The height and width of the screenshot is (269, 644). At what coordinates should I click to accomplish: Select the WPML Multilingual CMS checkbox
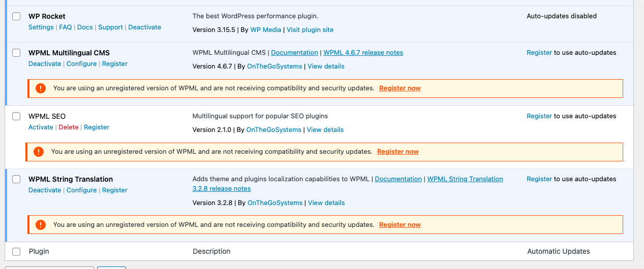pyautogui.click(x=16, y=53)
